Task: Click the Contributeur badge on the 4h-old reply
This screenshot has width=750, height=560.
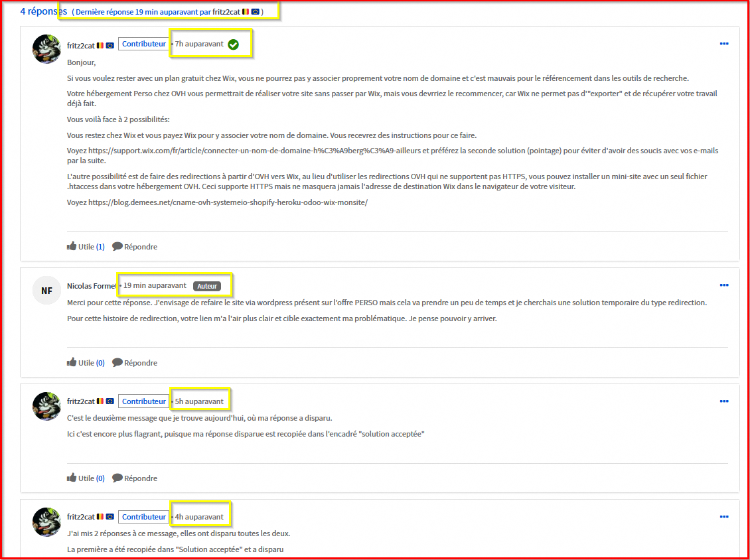Action: (143, 517)
